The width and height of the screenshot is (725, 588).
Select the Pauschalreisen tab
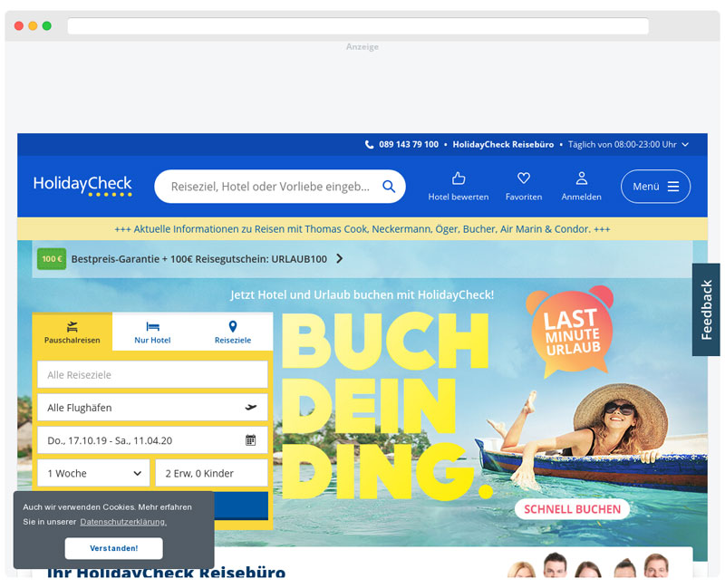pyautogui.click(x=72, y=332)
